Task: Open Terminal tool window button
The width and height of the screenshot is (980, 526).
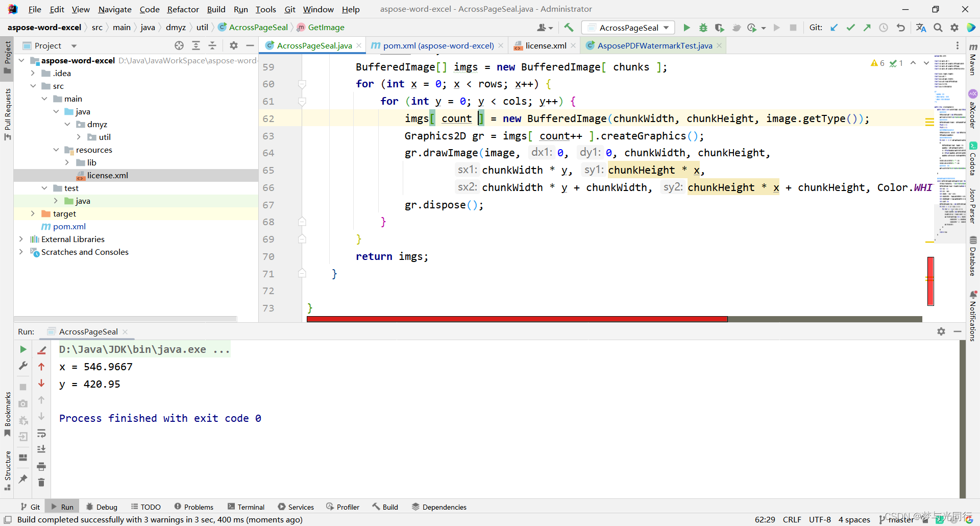Action: pos(246,507)
